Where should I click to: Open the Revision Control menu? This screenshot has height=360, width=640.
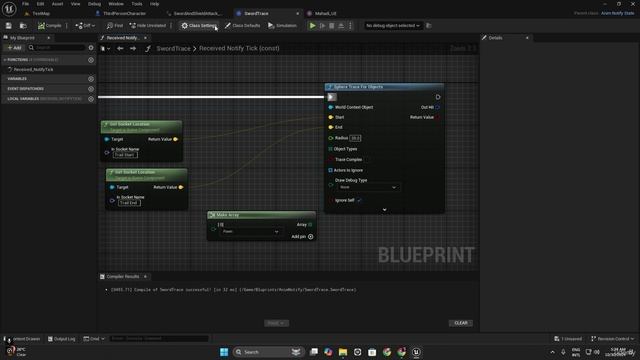612,339
